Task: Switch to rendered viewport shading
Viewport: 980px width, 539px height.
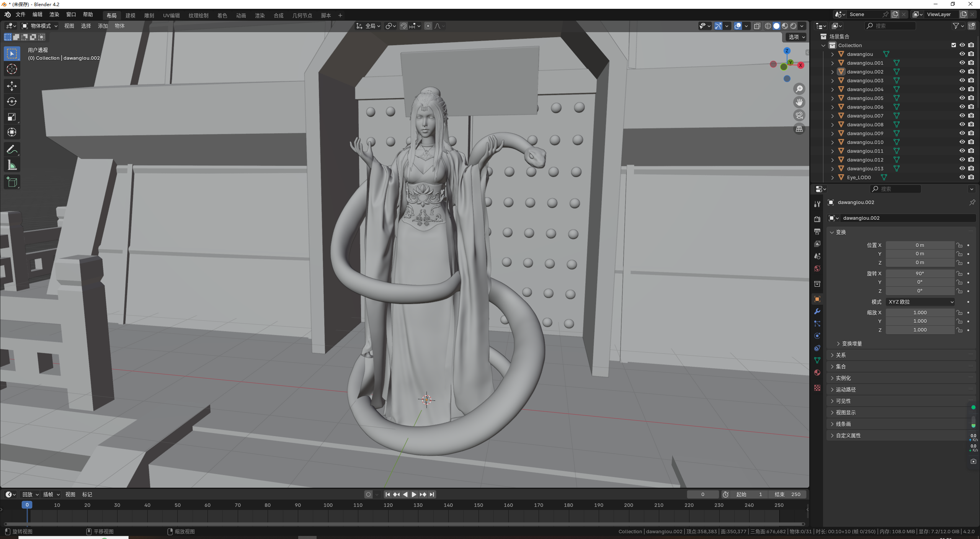Action: tap(793, 26)
